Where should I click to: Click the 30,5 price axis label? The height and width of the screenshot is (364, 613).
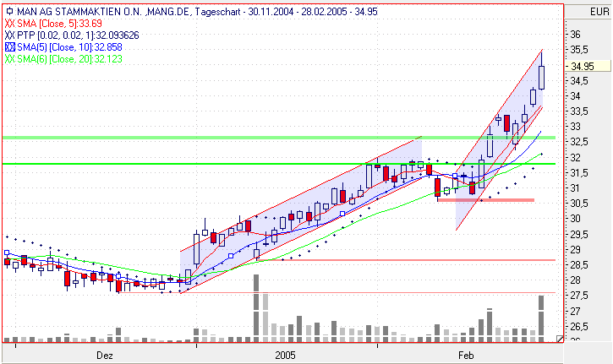pyautogui.click(x=579, y=203)
